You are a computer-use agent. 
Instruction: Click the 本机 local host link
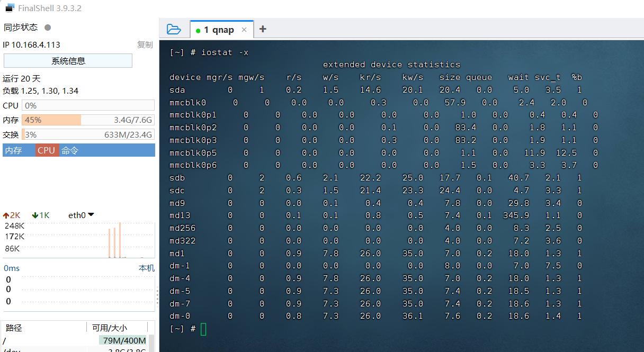pos(146,268)
